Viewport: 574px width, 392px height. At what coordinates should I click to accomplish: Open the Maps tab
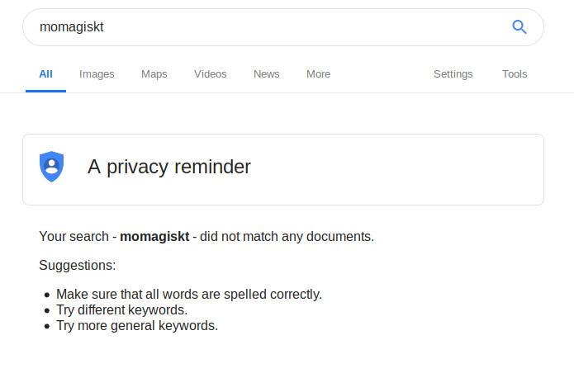point(154,74)
